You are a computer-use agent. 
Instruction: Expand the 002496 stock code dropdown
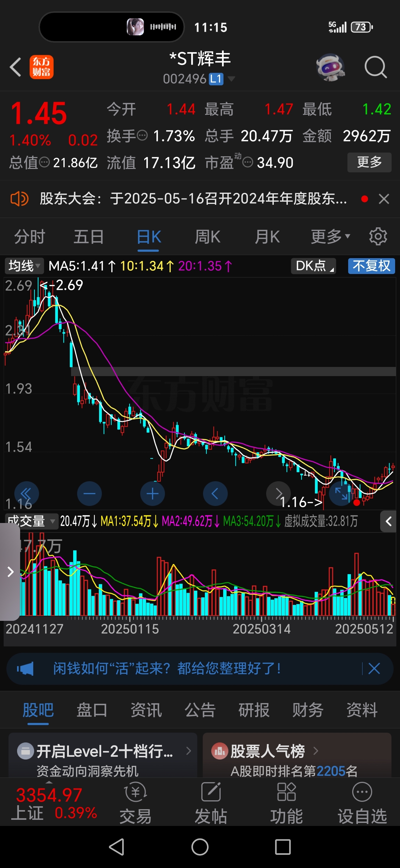(x=231, y=79)
